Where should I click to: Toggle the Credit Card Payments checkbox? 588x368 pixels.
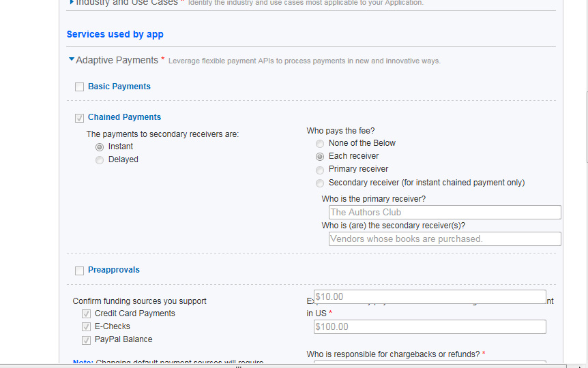[x=87, y=313]
